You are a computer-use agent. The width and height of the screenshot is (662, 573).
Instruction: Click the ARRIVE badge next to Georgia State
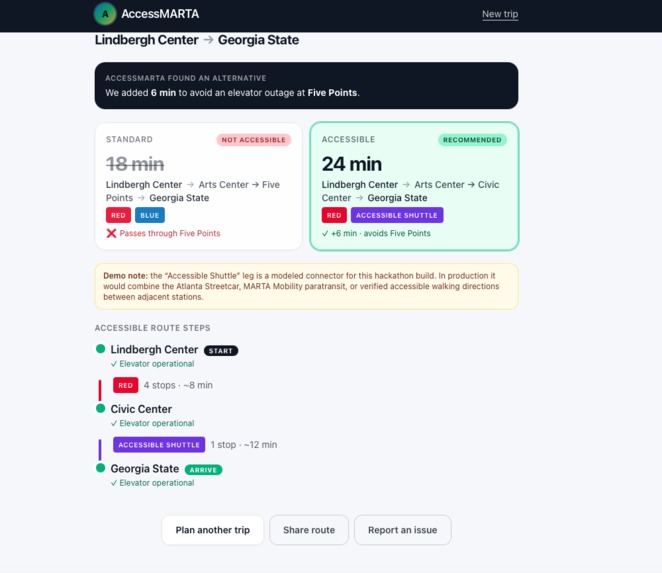coord(203,470)
